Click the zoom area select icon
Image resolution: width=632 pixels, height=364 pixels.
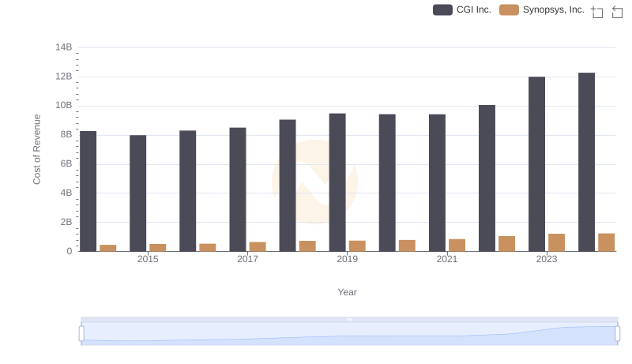click(597, 12)
